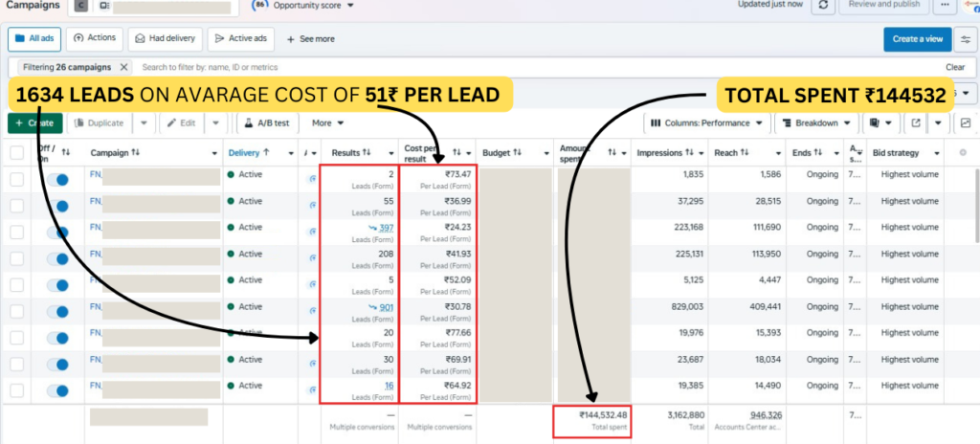Sort the Impressions column
The width and height of the screenshot is (980, 444).
tap(689, 152)
